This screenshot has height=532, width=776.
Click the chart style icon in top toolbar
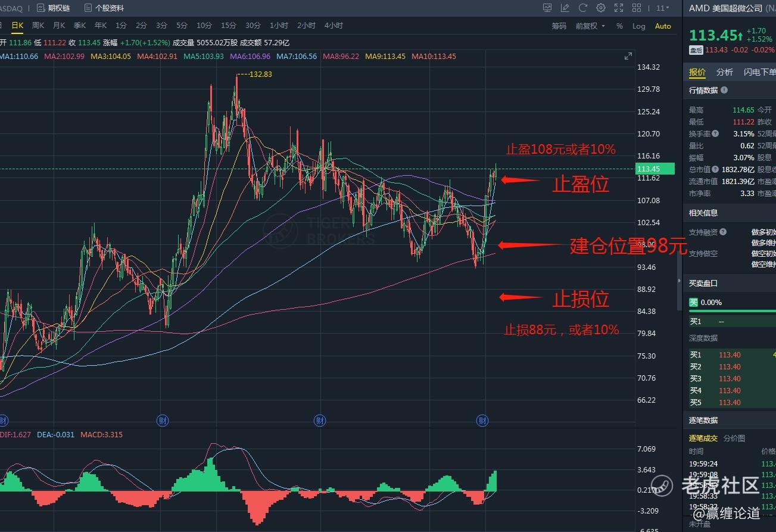point(547,8)
